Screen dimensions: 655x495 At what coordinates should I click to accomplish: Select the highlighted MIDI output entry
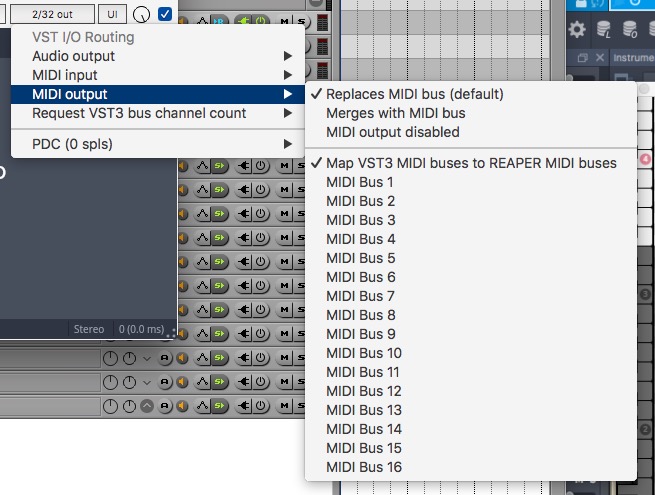pos(157,94)
